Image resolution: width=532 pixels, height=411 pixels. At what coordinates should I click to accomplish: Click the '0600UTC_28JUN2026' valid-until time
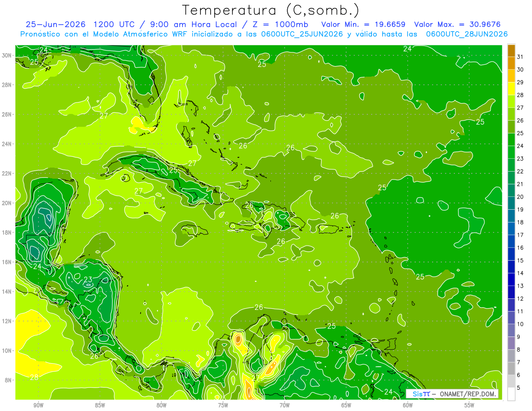click(x=466, y=34)
